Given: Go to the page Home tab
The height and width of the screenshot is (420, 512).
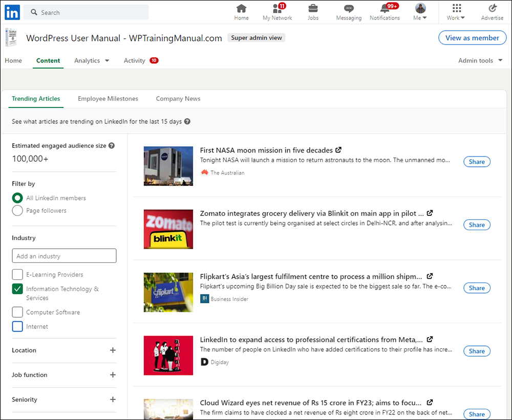Looking at the screenshot, I should click(x=13, y=60).
